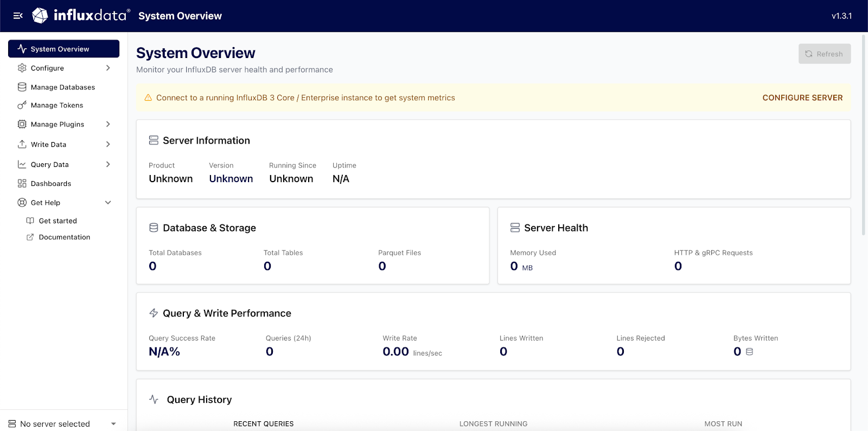Viewport: 868px width, 431px height.
Task: Click the Queries (24h) label
Action: (288, 338)
